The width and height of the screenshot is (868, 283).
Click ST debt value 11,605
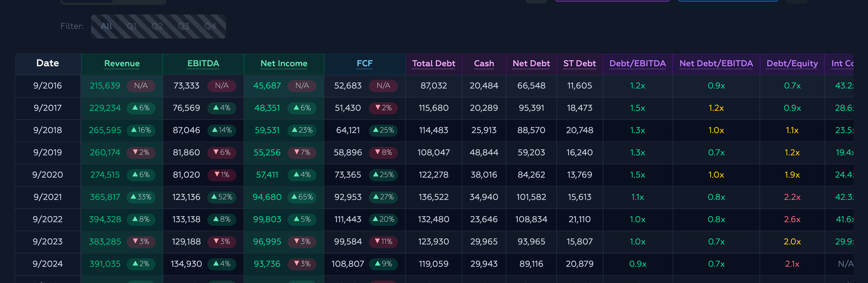(580, 86)
